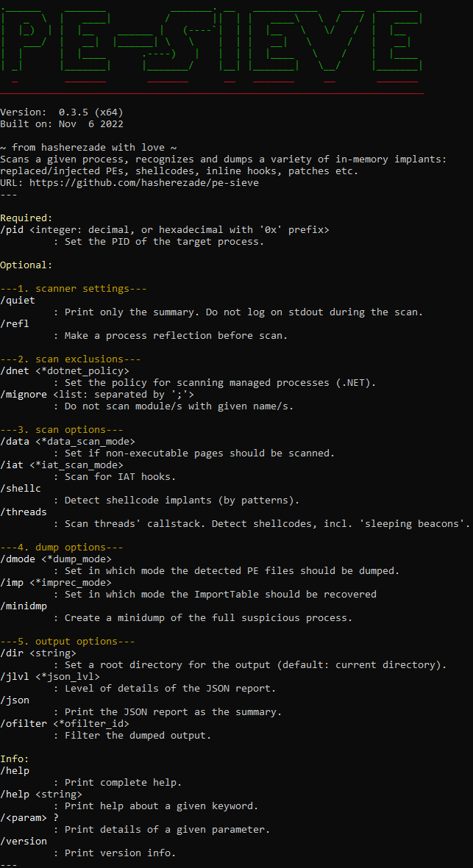The image size is (473, 868).
Task: Click the /threads parameter name
Action: pyautogui.click(x=24, y=512)
